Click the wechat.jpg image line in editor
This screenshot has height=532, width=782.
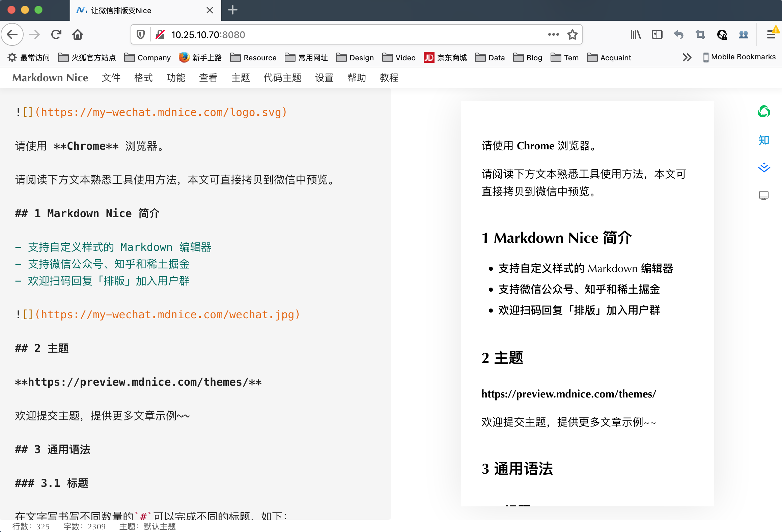click(158, 314)
